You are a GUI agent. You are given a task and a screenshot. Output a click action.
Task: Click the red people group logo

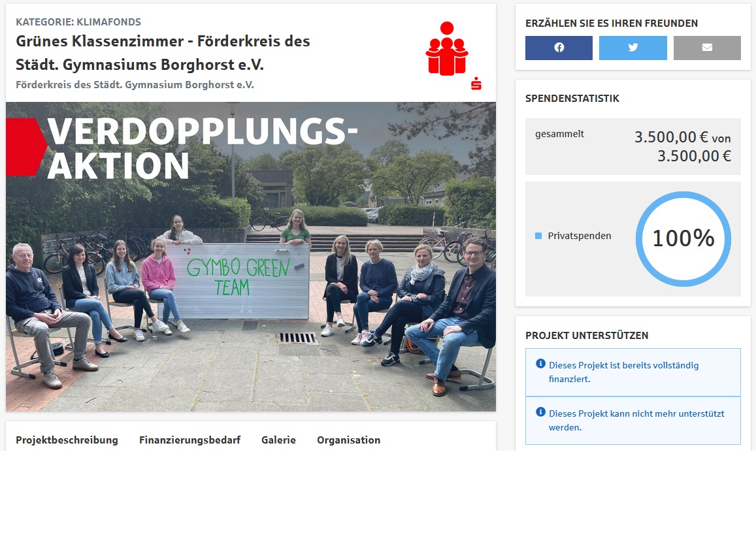[447, 49]
